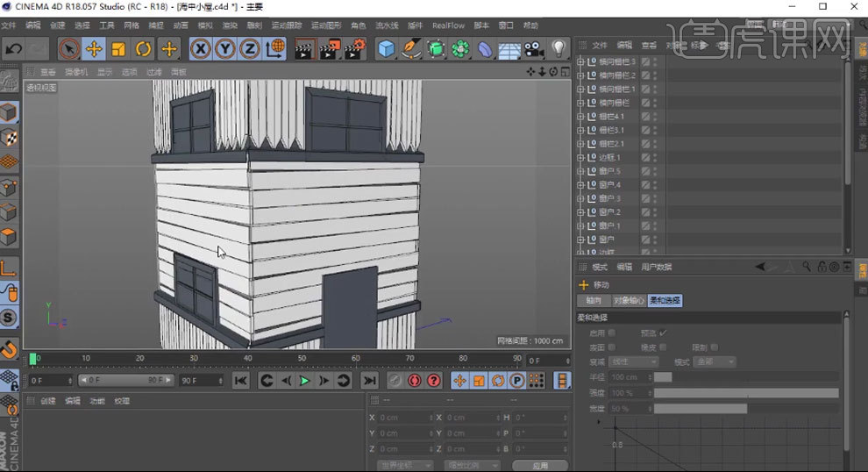Open the 模拟 menu in the menu bar

(x=205, y=25)
